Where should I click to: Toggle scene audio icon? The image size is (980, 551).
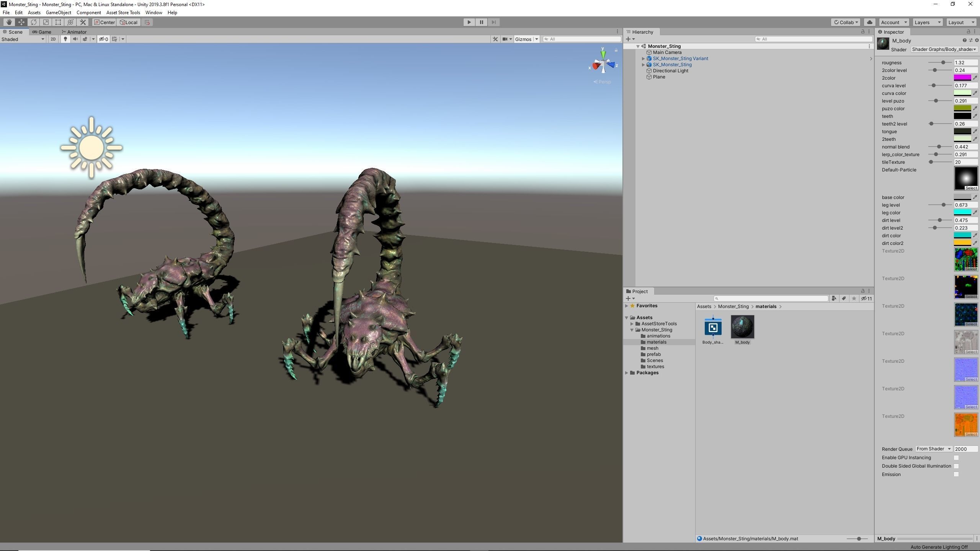[x=75, y=39]
